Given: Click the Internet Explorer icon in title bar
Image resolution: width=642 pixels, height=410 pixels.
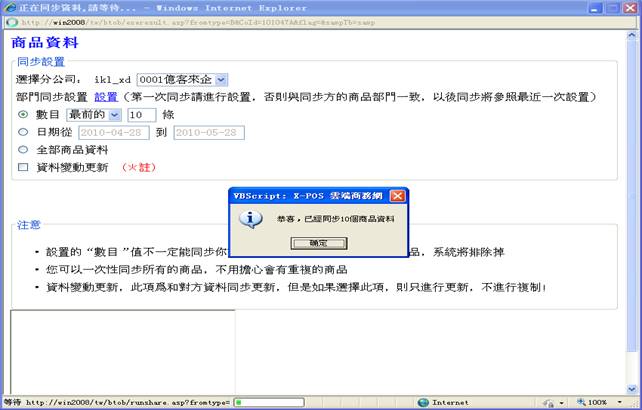Looking at the screenshot, I should click(x=9, y=6).
